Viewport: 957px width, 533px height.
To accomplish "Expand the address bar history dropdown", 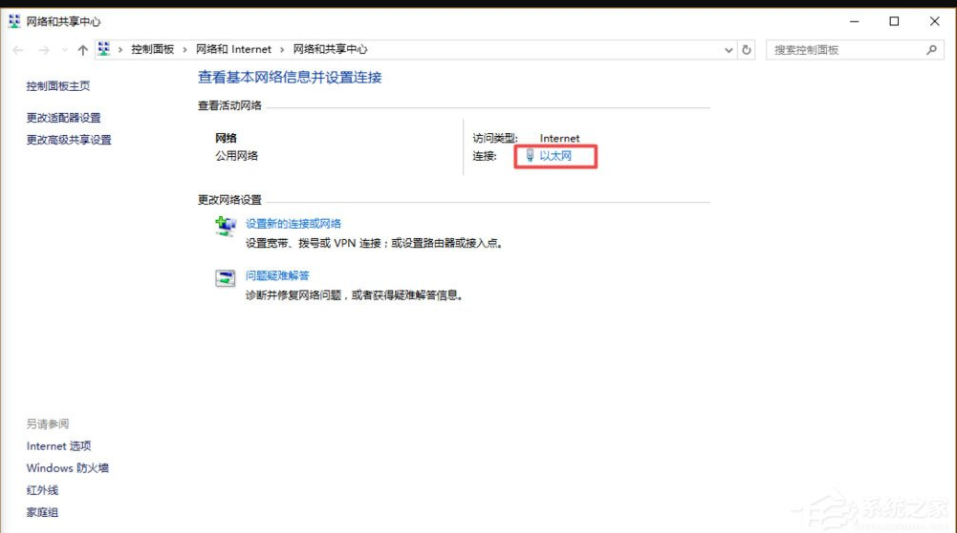I will pyautogui.click(x=727, y=50).
